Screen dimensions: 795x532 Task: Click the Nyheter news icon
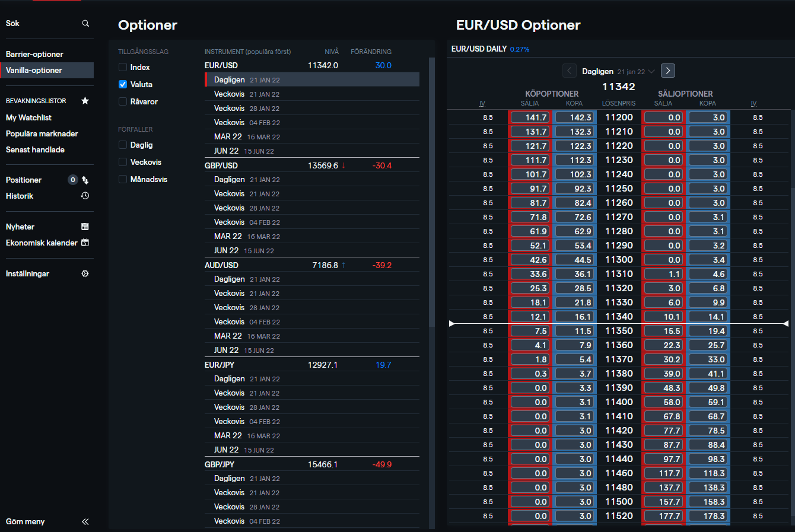[85, 227]
